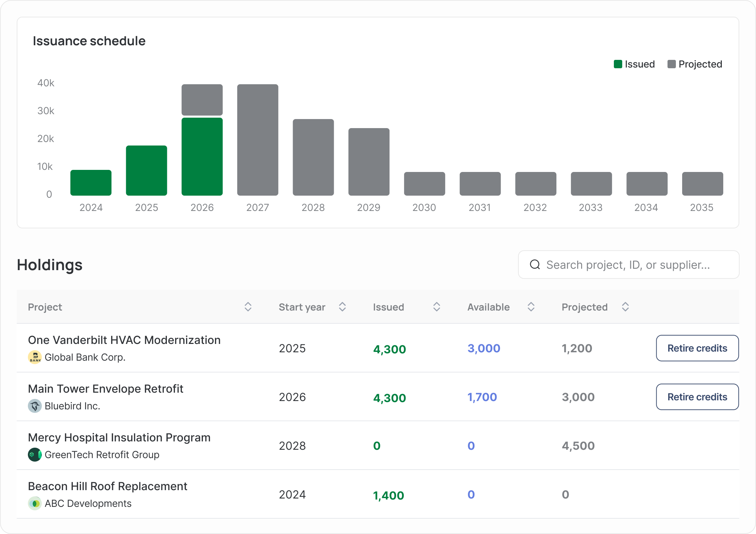Sort by Available column arrows

531,307
